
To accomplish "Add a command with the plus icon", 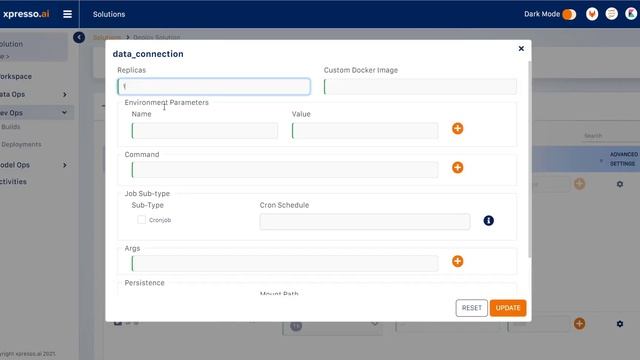I will coord(458,167).
